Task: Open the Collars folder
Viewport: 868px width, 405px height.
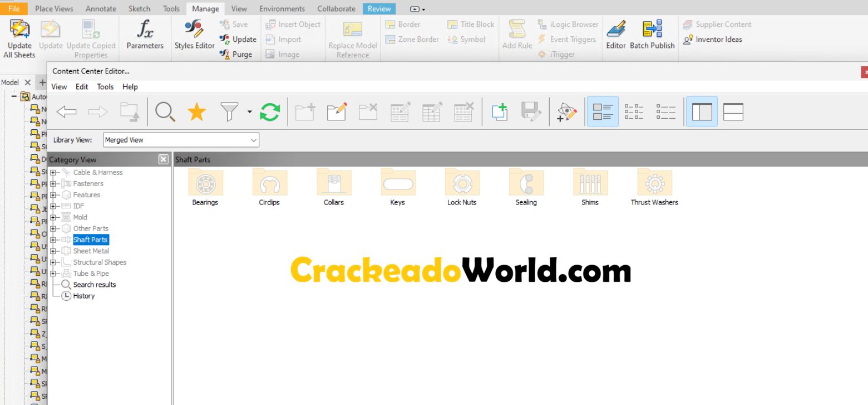Action: tap(334, 187)
